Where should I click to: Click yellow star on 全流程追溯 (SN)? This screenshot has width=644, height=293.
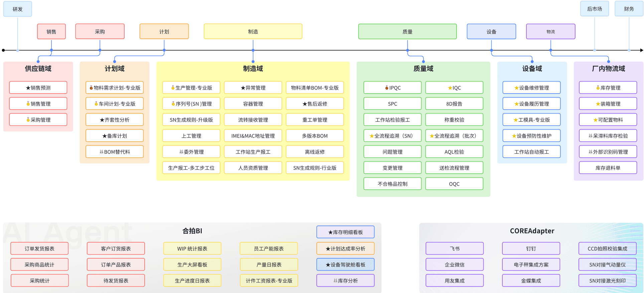click(x=372, y=136)
